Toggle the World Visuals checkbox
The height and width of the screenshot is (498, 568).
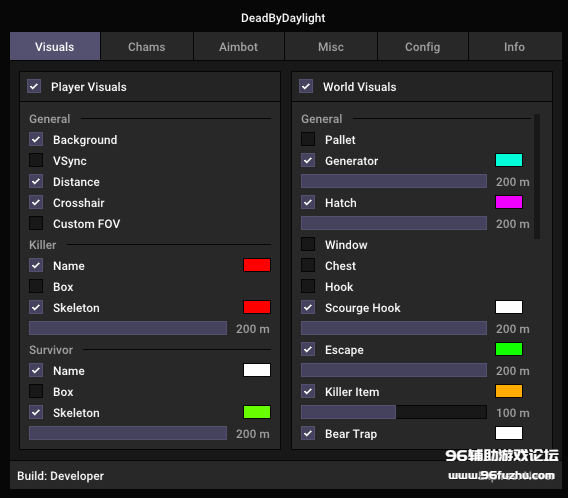[x=306, y=87]
